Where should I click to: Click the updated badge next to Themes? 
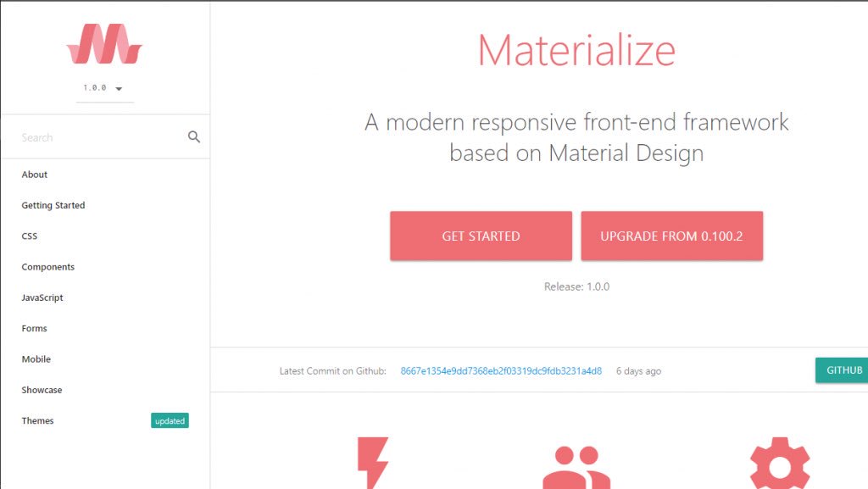coord(170,421)
